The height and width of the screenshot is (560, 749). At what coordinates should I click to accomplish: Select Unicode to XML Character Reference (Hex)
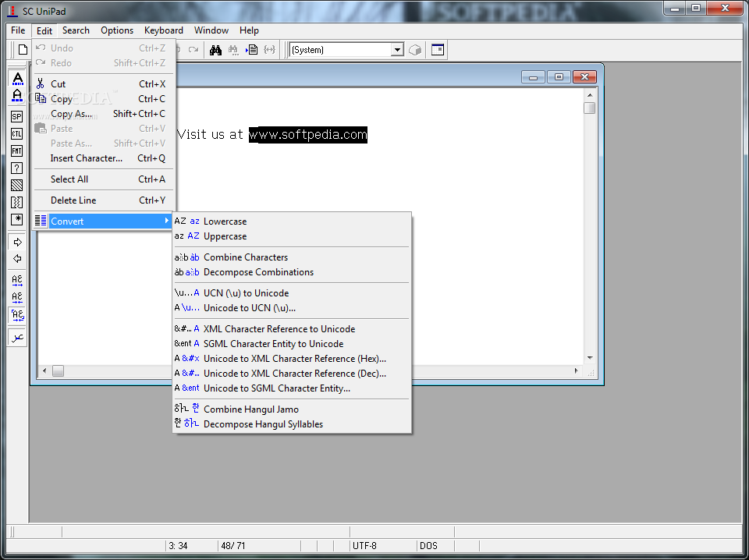pos(291,359)
